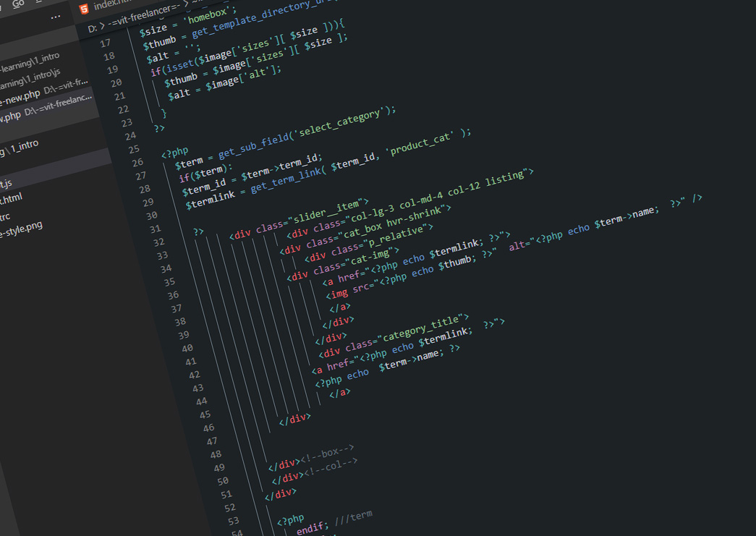Click the 'endif; ///term' line
This screenshot has width=756, height=536.
pos(334,522)
